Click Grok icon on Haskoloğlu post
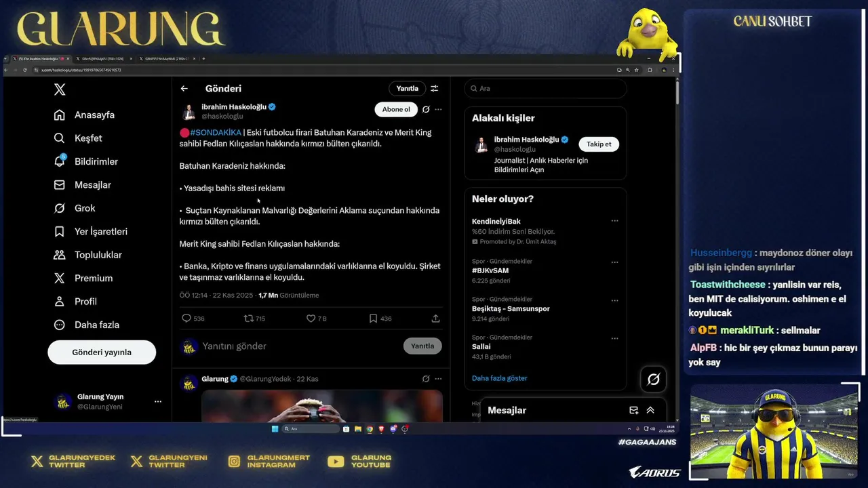Screen dimensions: 868x488 click(x=426, y=109)
